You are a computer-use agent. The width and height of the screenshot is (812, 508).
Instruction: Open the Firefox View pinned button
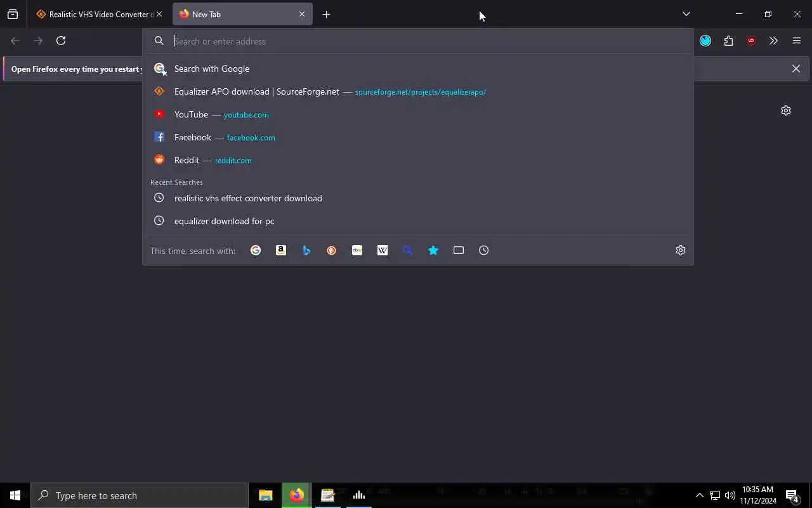click(13, 14)
